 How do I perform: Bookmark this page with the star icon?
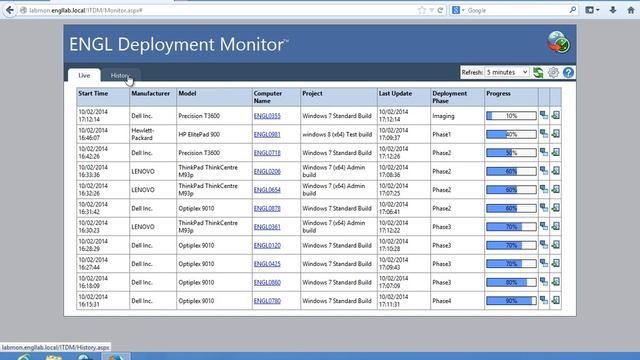tap(422, 10)
